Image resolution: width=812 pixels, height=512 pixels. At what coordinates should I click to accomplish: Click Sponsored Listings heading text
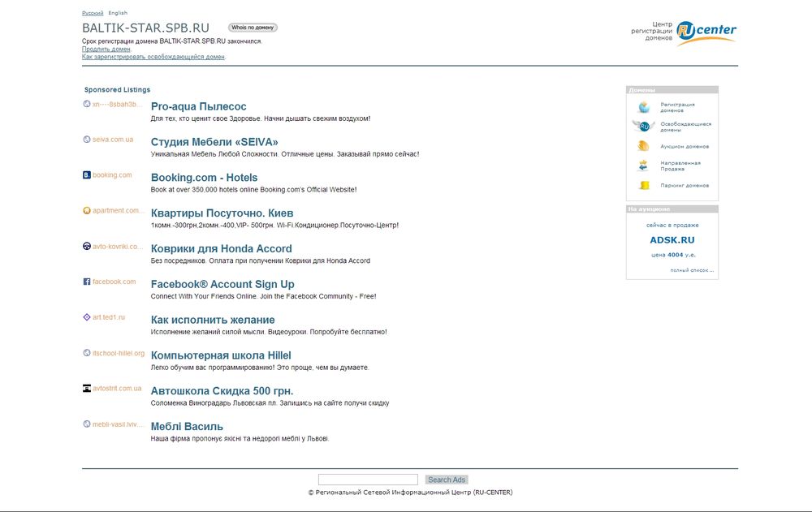click(x=117, y=89)
